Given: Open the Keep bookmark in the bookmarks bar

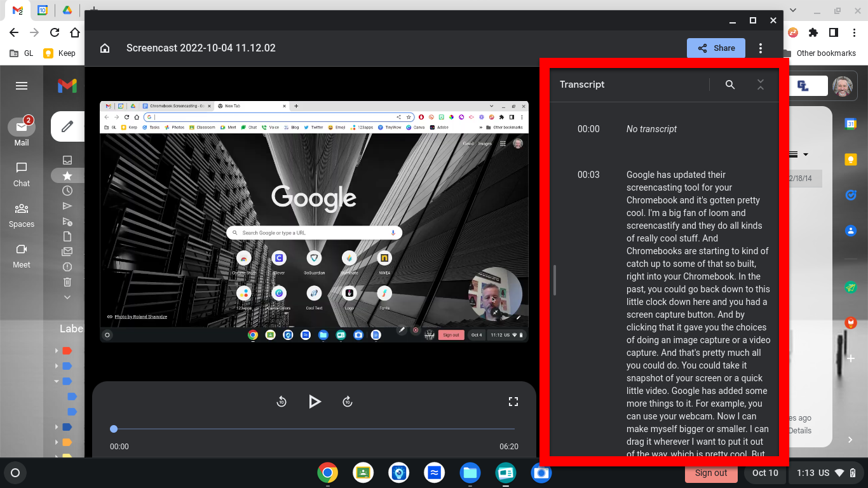Looking at the screenshot, I should point(59,53).
